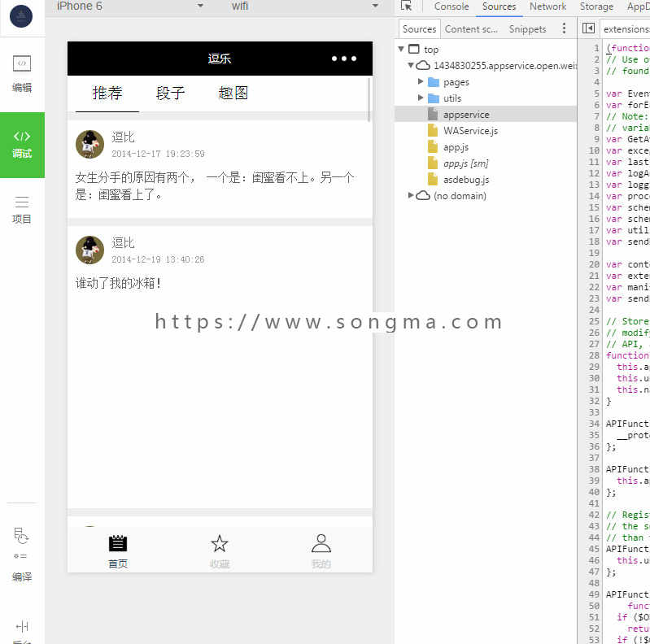Collapse the 1434830255.appservice domain node

coord(410,65)
